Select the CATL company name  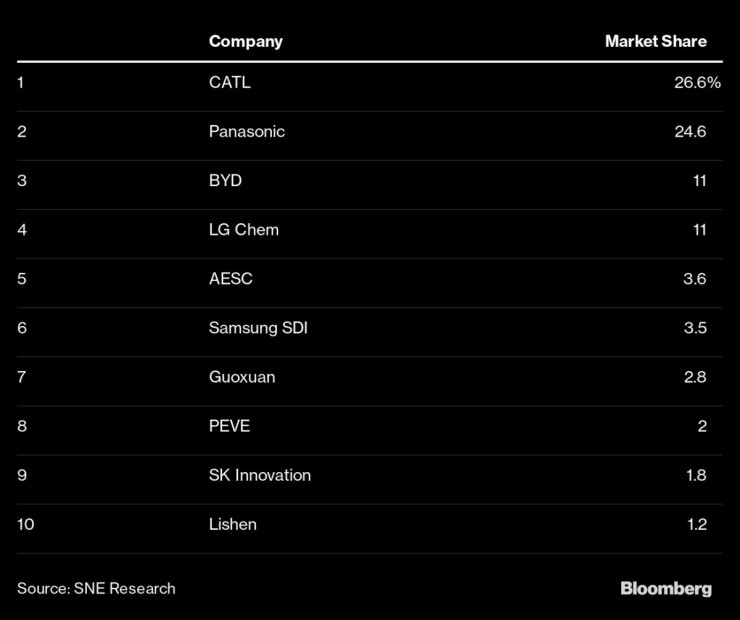pyautogui.click(x=229, y=83)
